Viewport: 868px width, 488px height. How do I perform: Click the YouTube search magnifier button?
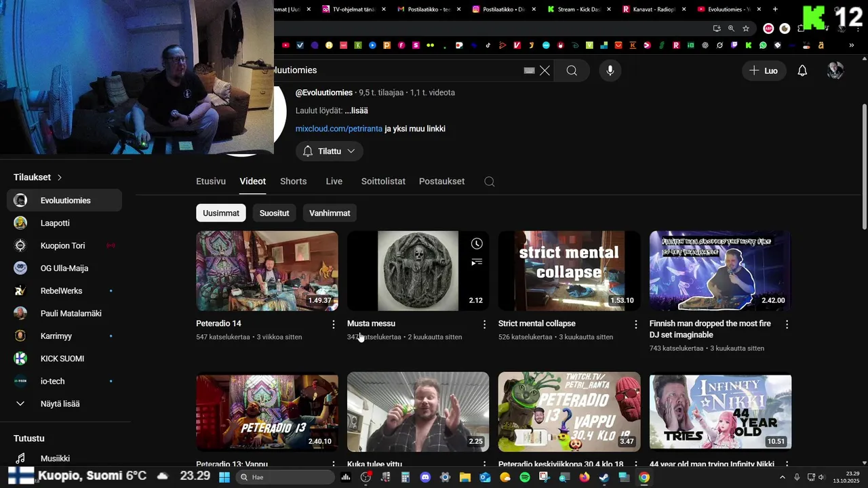click(x=572, y=70)
